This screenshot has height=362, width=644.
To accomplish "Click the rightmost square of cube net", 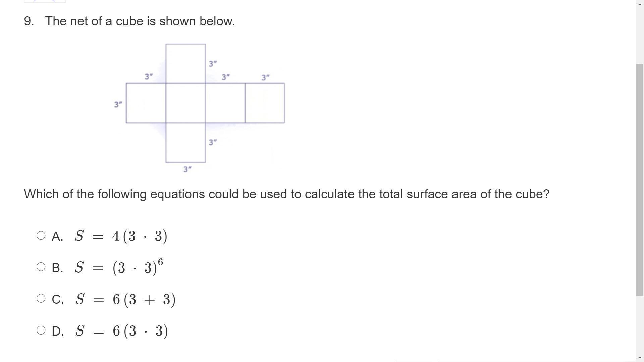I will pyautogui.click(x=265, y=103).
